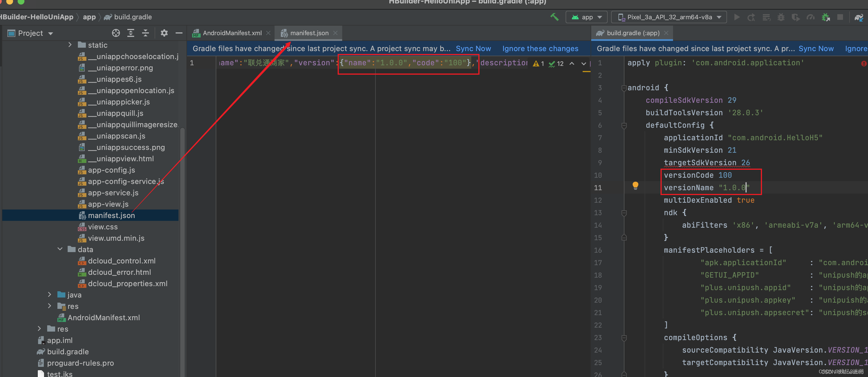Image resolution: width=868 pixels, height=377 pixels.
Task: Click Sync Now in manifest.json editor banner
Action: 473,49
